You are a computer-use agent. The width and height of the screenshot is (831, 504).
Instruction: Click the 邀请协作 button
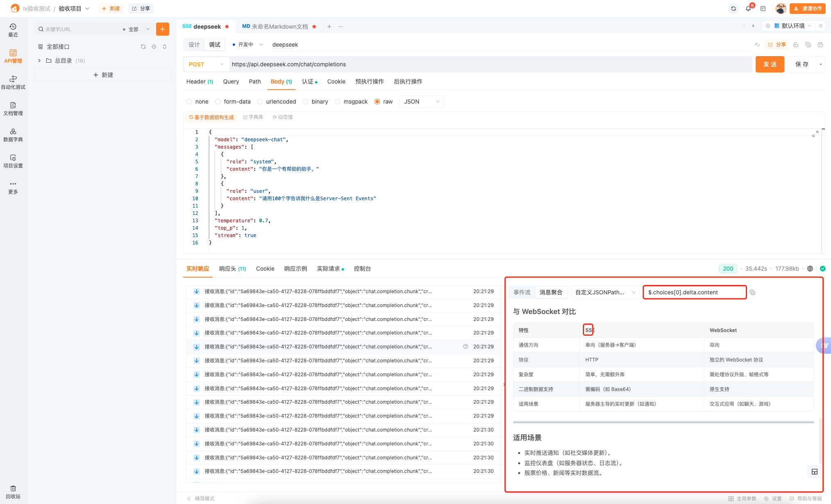[808, 8]
